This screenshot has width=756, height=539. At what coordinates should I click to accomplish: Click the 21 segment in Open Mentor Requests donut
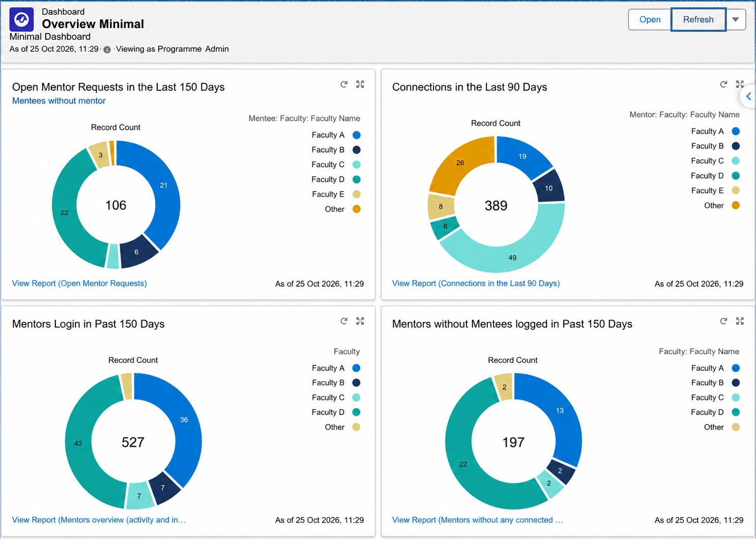coord(164,185)
